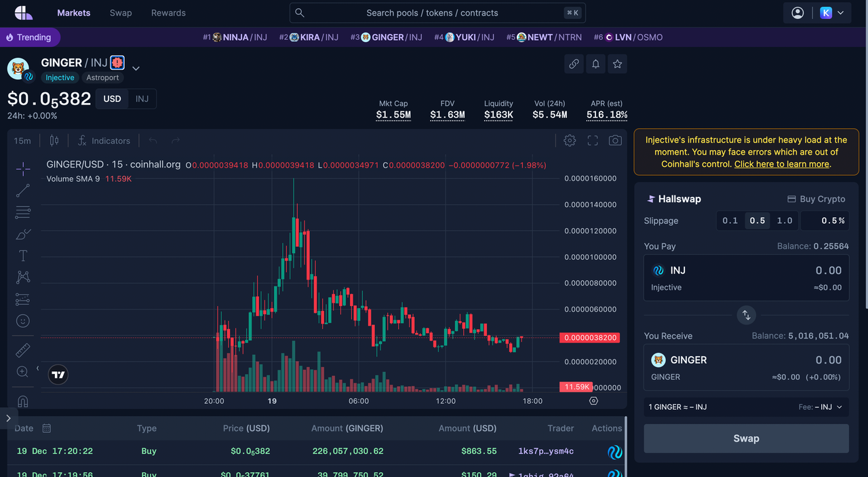Select the forecasting and measurement tool
868x477 pixels.
coord(23,299)
